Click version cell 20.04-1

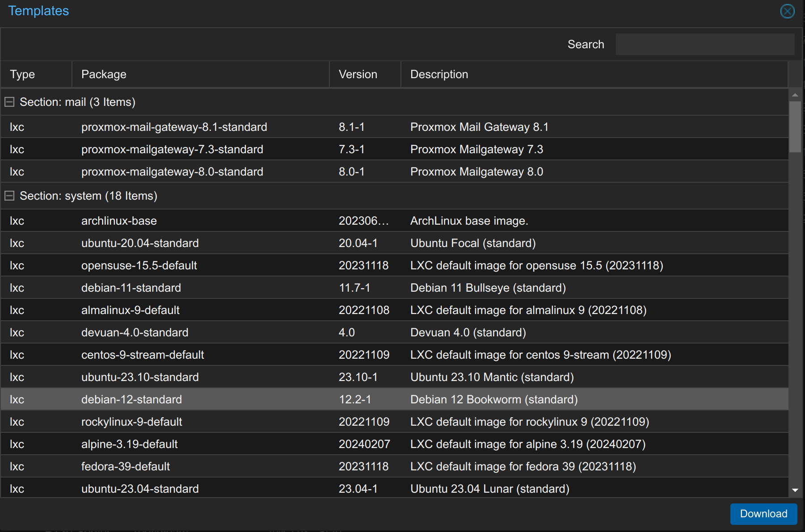point(358,243)
